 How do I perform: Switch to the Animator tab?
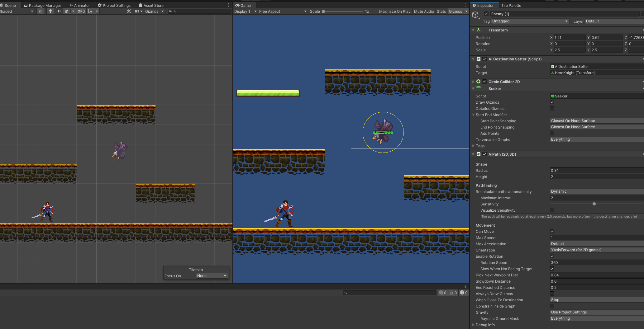tap(80, 5)
